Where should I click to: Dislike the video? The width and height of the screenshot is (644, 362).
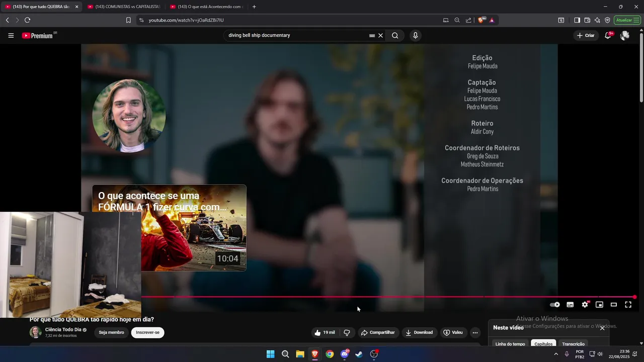point(347,332)
